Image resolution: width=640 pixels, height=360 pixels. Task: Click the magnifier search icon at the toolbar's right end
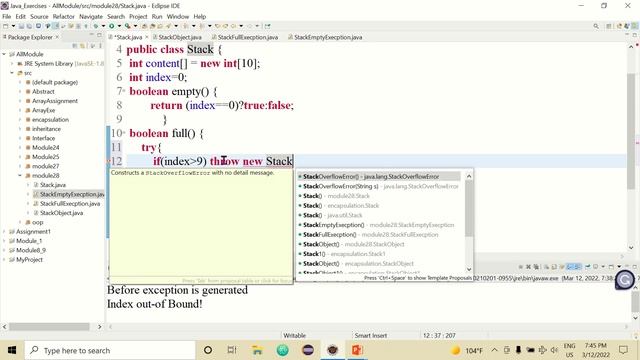click(596, 26)
